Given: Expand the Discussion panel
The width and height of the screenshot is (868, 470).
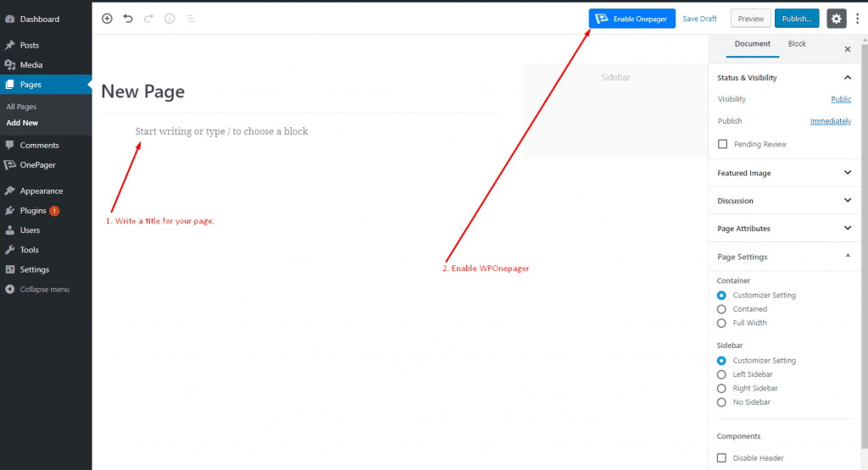Looking at the screenshot, I should (784, 201).
